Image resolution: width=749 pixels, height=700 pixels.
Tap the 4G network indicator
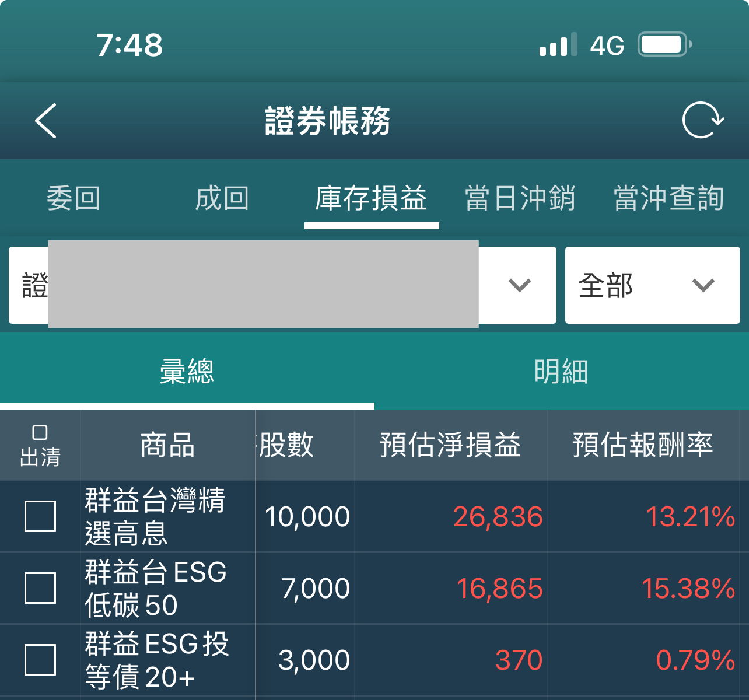tap(607, 45)
